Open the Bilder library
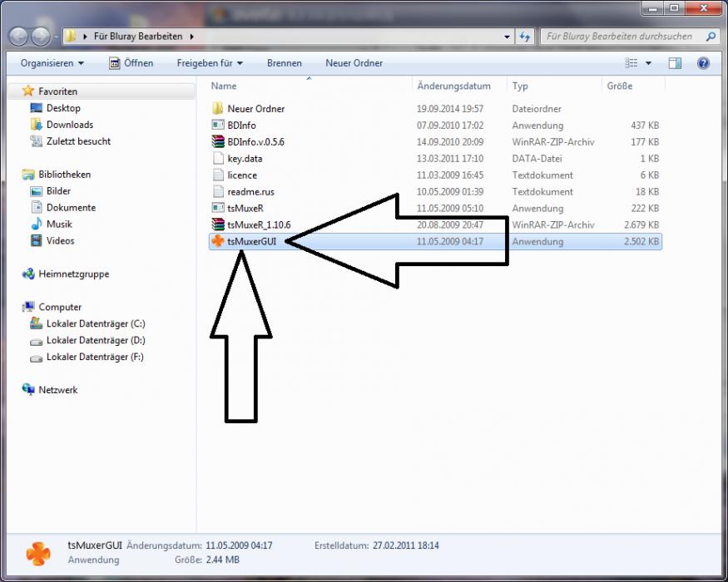 pyautogui.click(x=58, y=190)
